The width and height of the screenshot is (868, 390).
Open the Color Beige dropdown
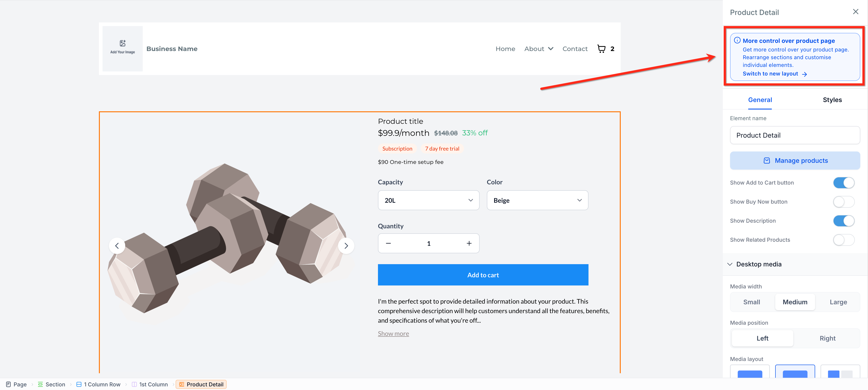coord(537,200)
